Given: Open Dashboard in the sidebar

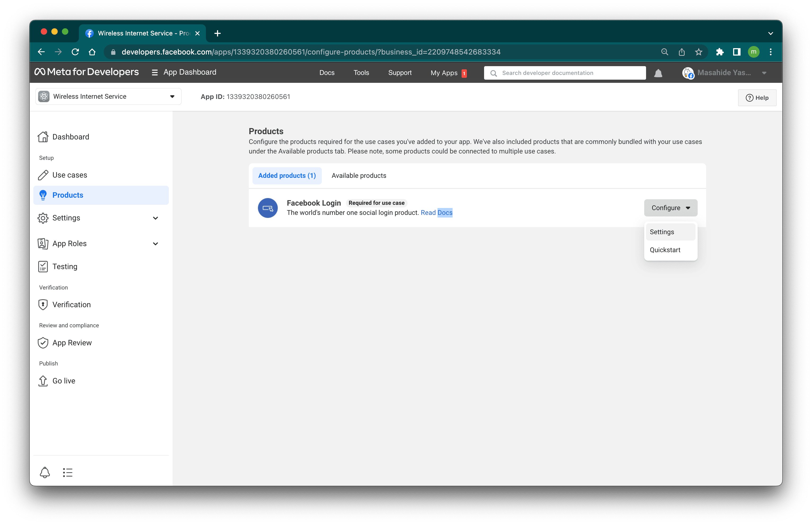Looking at the screenshot, I should pos(101,137).
